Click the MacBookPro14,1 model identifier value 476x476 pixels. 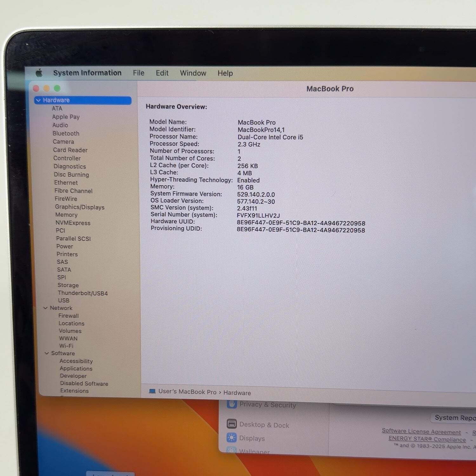[261, 130]
